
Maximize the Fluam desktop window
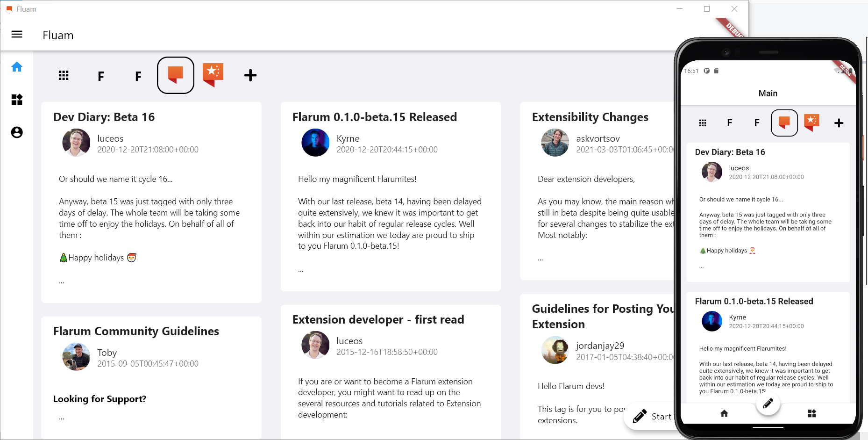point(707,9)
